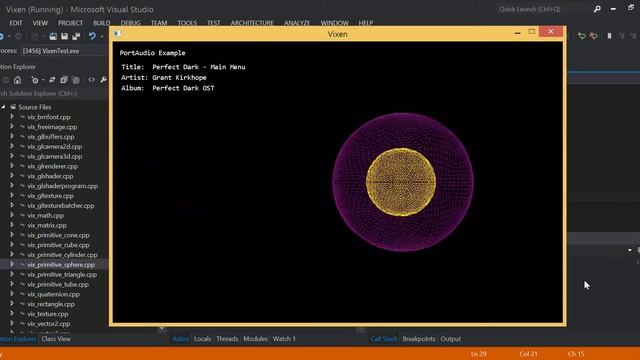Click the Sync with Active Document icon
Image resolution: width=640 pixels, height=360 pixels.
(x=52, y=80)
